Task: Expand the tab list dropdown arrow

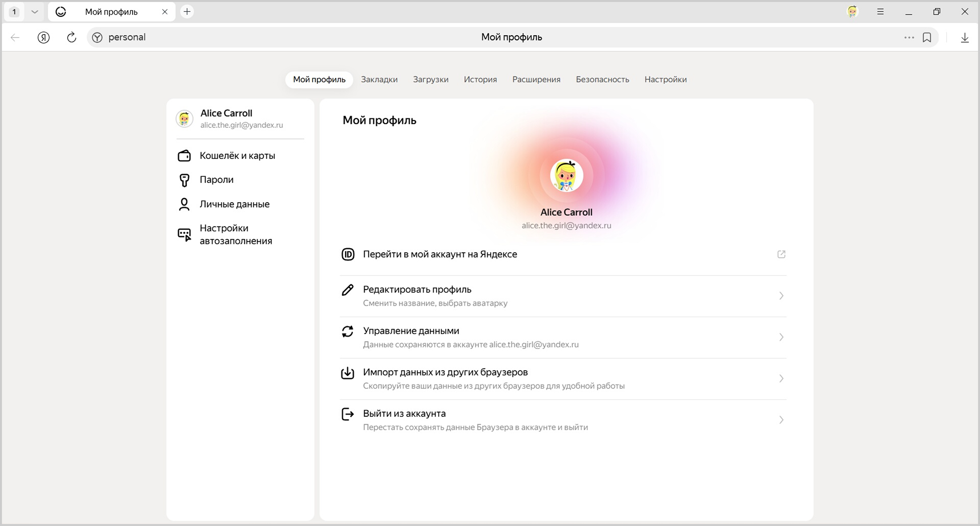Action: [35, 12]
